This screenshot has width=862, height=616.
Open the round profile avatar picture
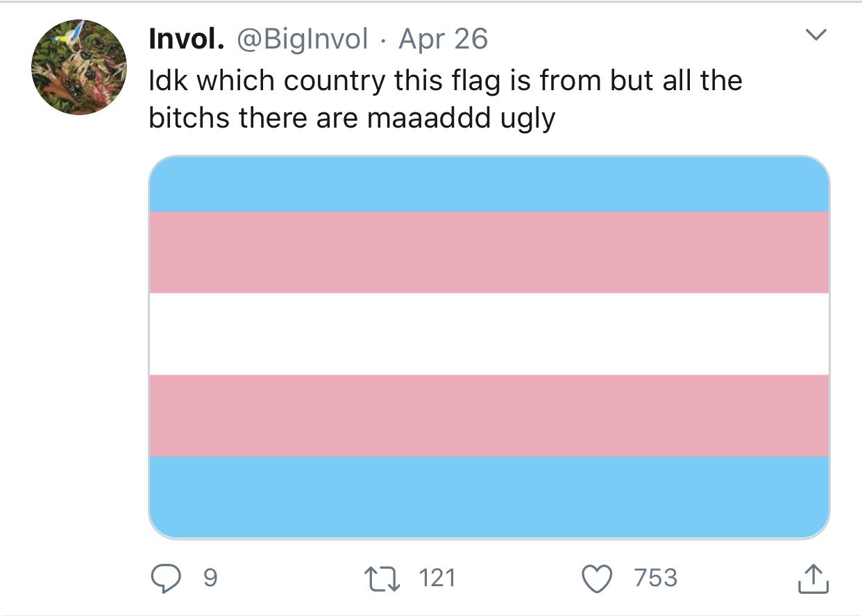click(x=79, y=67)
